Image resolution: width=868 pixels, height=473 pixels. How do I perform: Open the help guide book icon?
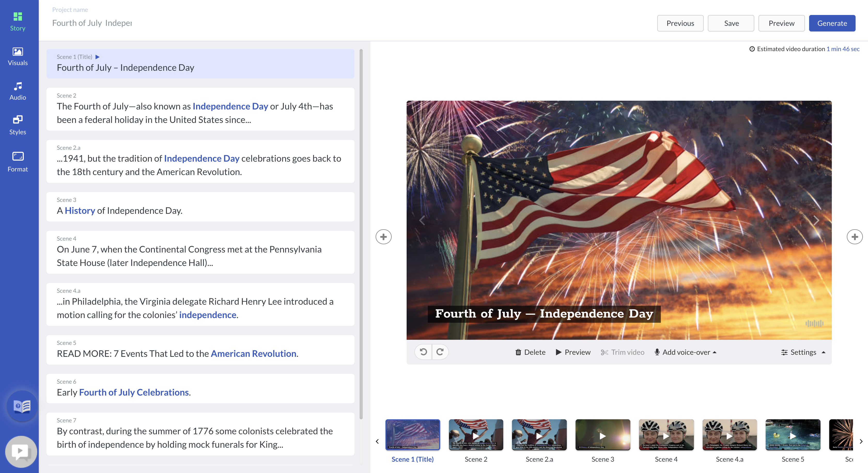(22, 406)
